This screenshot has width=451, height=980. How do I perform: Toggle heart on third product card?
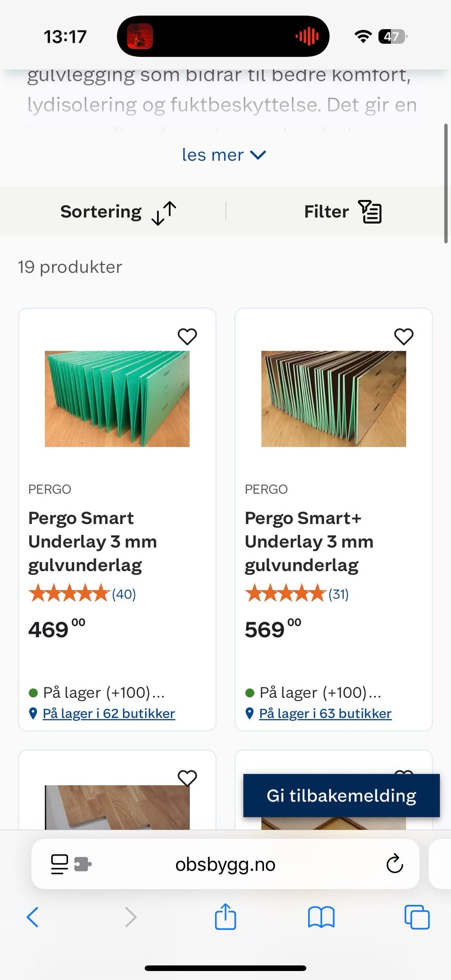point(187,778)
